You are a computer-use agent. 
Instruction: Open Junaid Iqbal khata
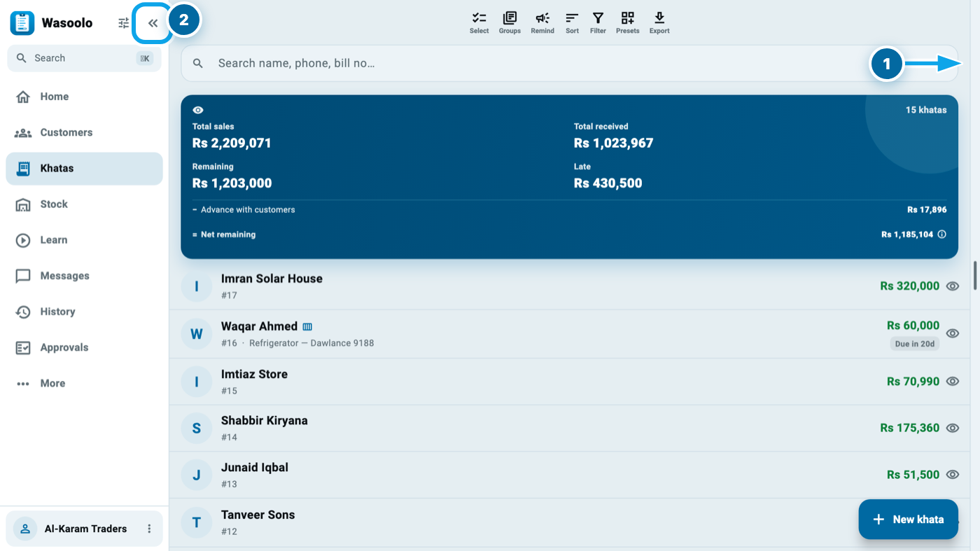569,475
